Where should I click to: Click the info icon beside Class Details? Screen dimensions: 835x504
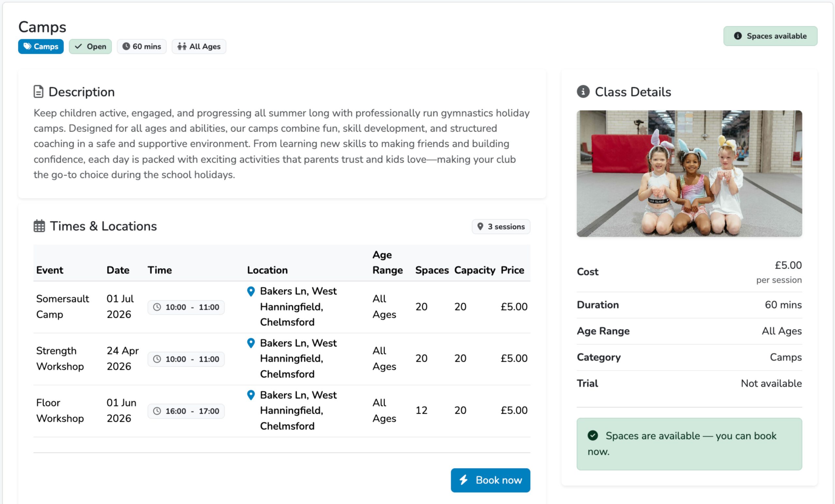583,92
